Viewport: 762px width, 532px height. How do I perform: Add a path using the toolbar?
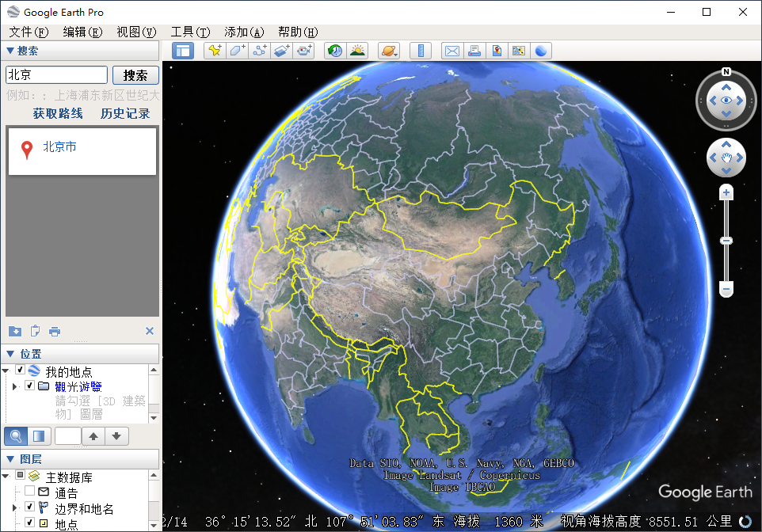(260, 51)
